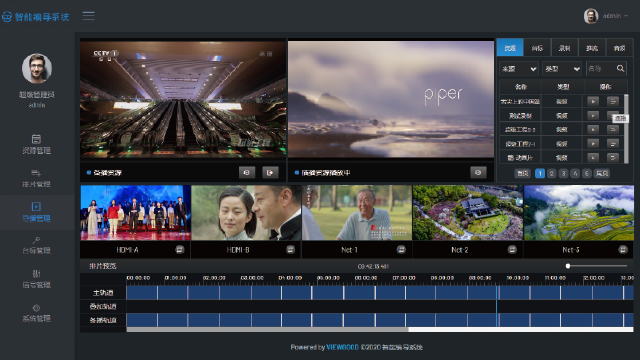Open 系统管理 gear section in sidebar
This screenshot has width=640, height=360.
click(36, 313)
